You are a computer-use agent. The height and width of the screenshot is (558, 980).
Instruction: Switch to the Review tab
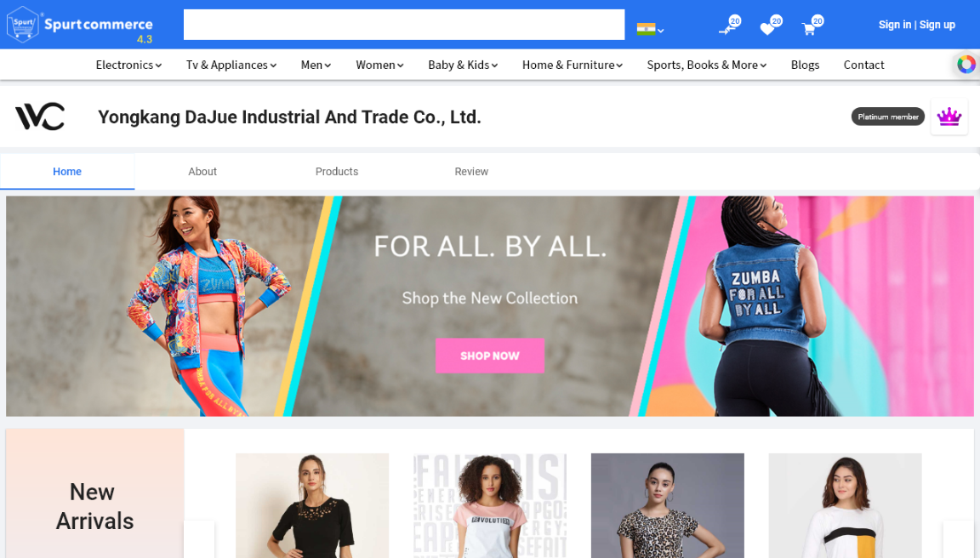coord(471,171)
